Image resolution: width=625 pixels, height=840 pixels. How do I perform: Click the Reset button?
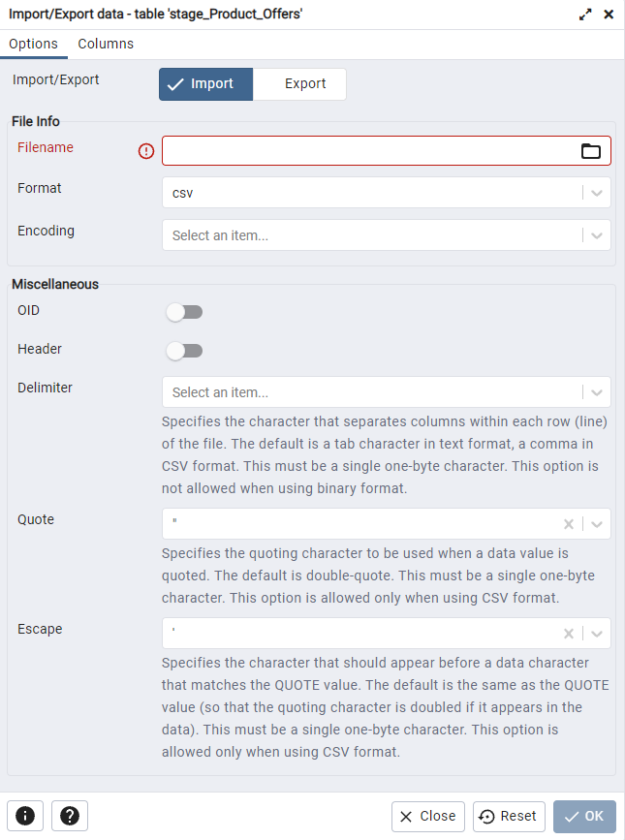pos(509,817)
